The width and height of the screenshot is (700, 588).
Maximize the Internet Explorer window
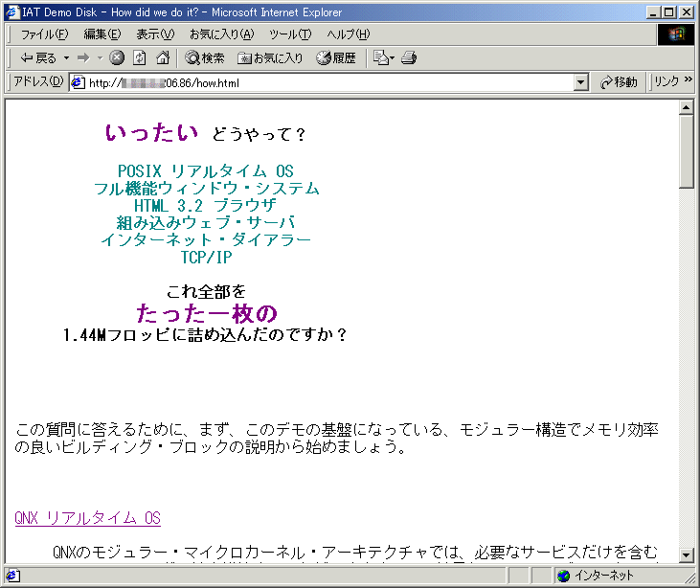(x=669, y=12)
